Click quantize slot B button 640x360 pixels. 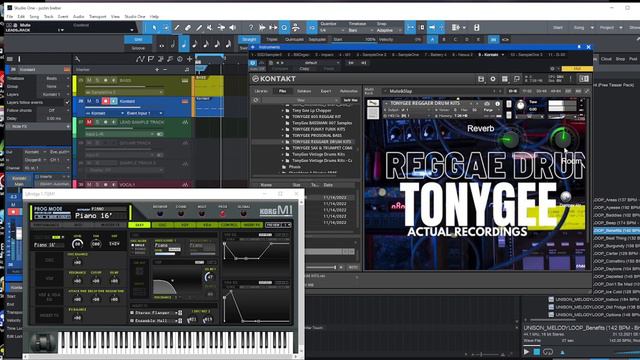[444, 40]
